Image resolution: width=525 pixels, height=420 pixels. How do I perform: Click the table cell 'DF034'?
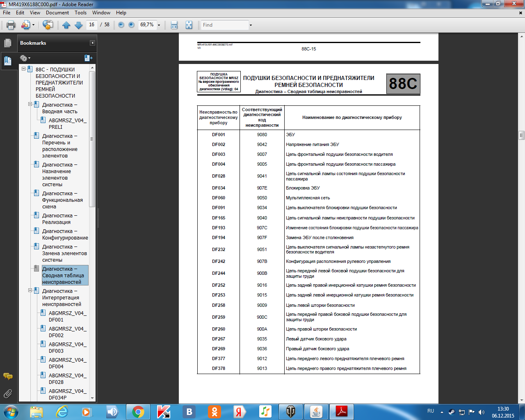(x=219, y=188)
